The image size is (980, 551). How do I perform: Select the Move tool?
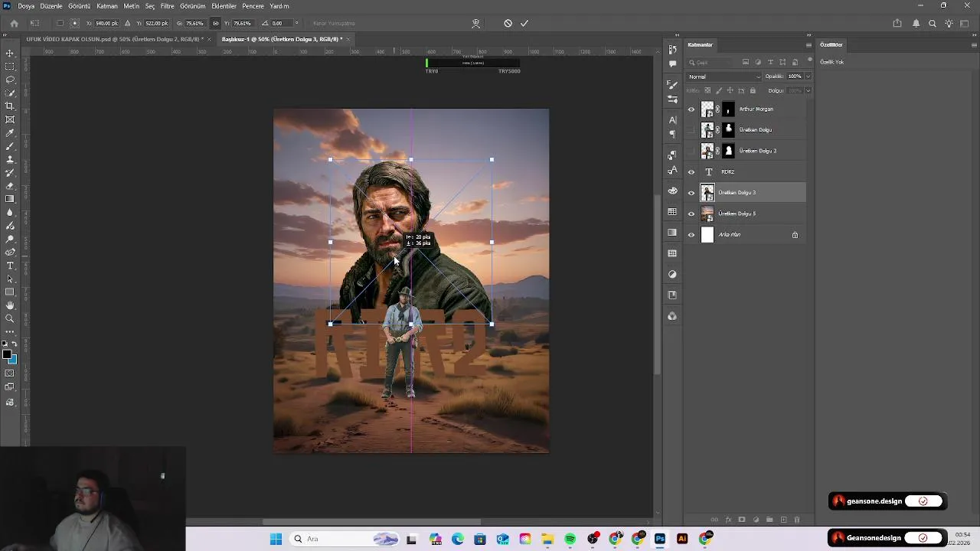click(x=10, y=53)
